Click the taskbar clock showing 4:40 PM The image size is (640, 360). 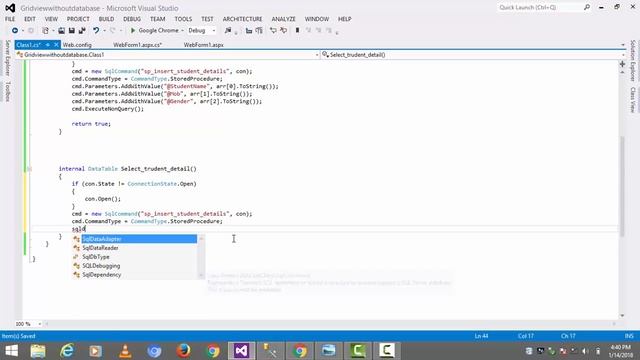[x=620, y=351]
